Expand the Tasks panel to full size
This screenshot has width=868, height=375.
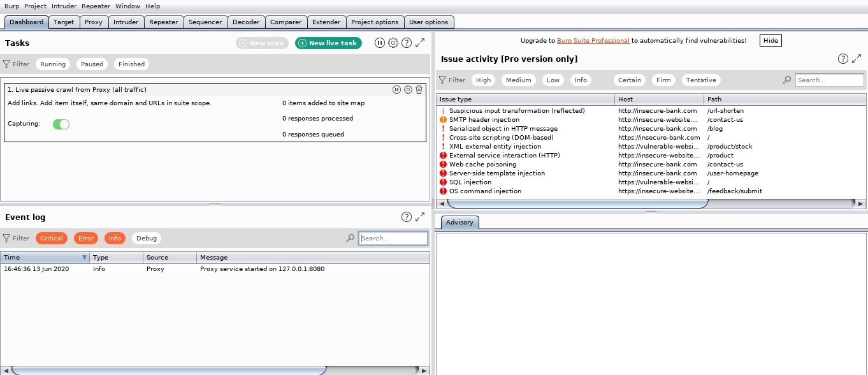pos(420,43)
